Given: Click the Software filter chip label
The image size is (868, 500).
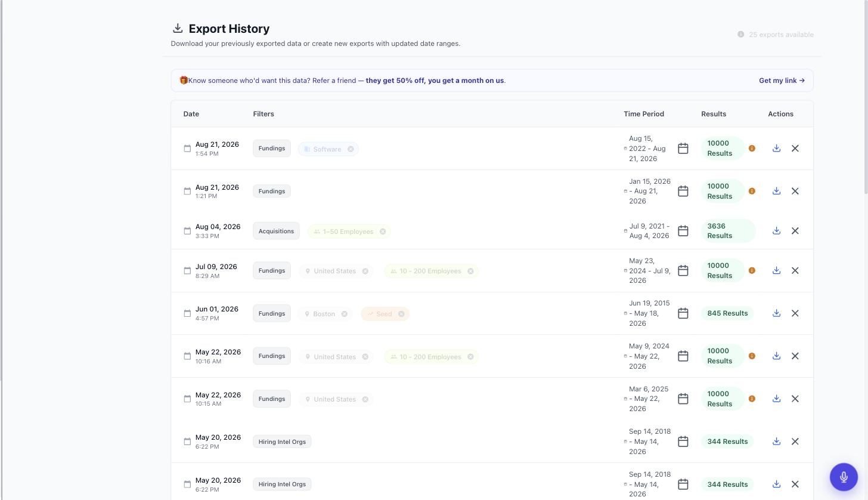Looking at the screenshot, I should coord(327,149).
